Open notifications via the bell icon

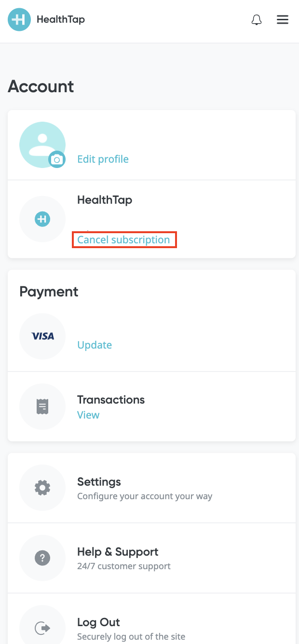pyautogui.click(x=257, y=20)
